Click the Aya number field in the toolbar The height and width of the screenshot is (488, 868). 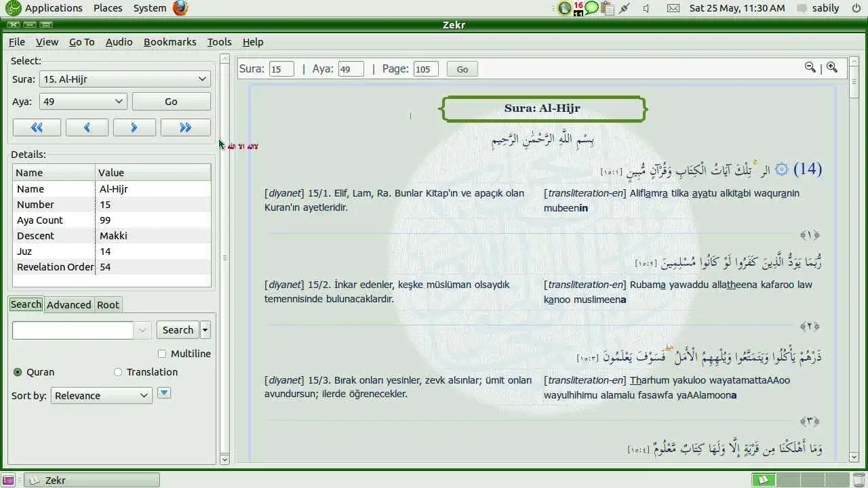point(351,69)
